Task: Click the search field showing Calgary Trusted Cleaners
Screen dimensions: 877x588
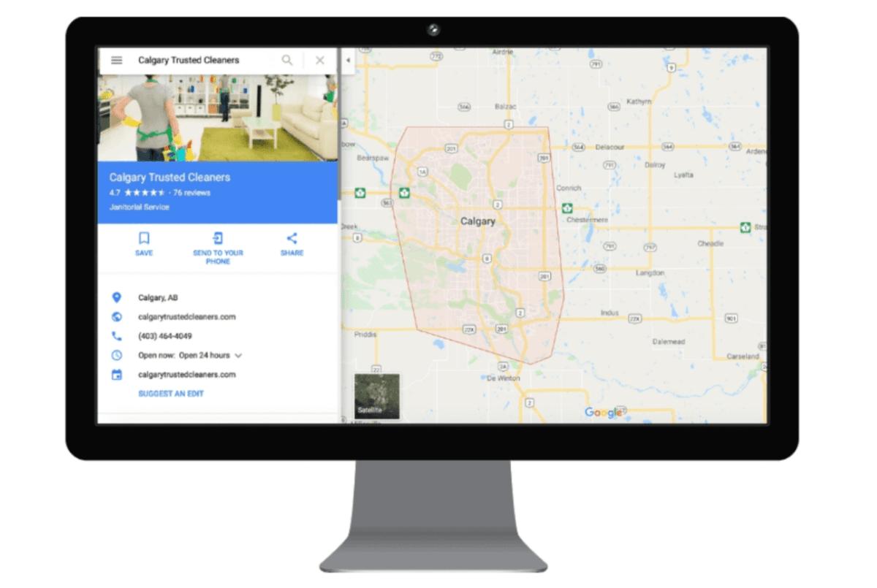Action: pos(187,60)
